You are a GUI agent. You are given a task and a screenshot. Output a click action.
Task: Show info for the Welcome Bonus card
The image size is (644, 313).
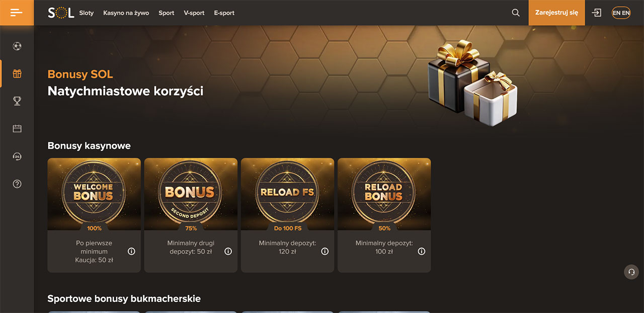point(131,251)
